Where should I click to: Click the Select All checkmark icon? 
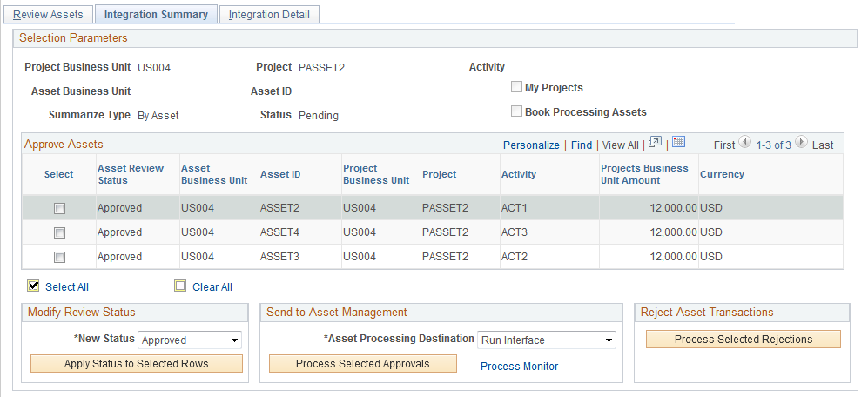click(x=34, y=286)
